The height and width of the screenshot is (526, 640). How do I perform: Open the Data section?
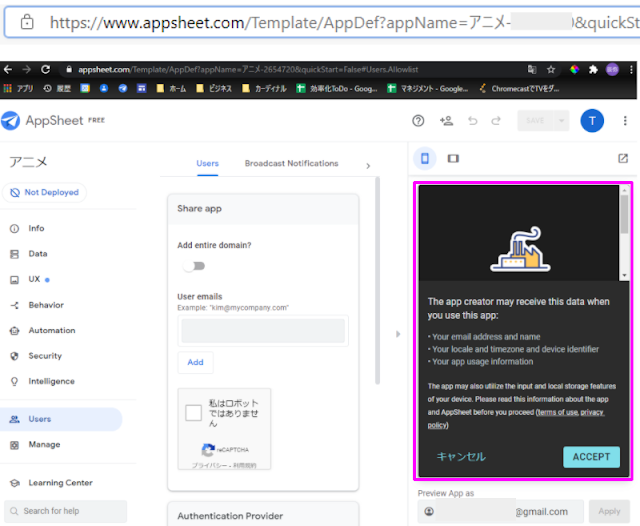[x=38, y=254]
